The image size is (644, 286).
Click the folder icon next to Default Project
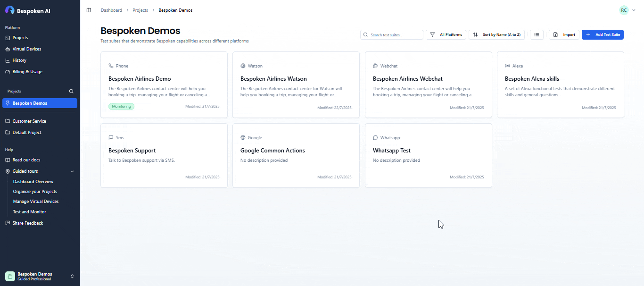coord(8,133)
